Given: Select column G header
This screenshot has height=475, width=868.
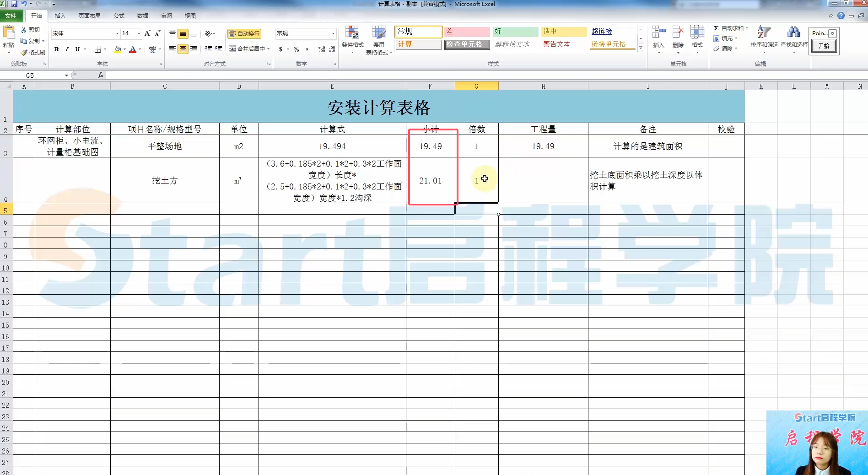Looking at the screenshot, I should (476, 86).
